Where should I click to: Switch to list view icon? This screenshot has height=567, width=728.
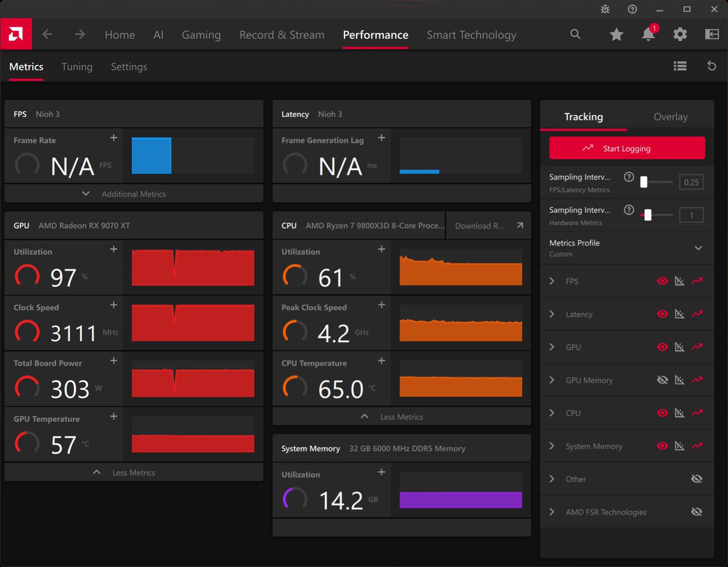point(680,66)
